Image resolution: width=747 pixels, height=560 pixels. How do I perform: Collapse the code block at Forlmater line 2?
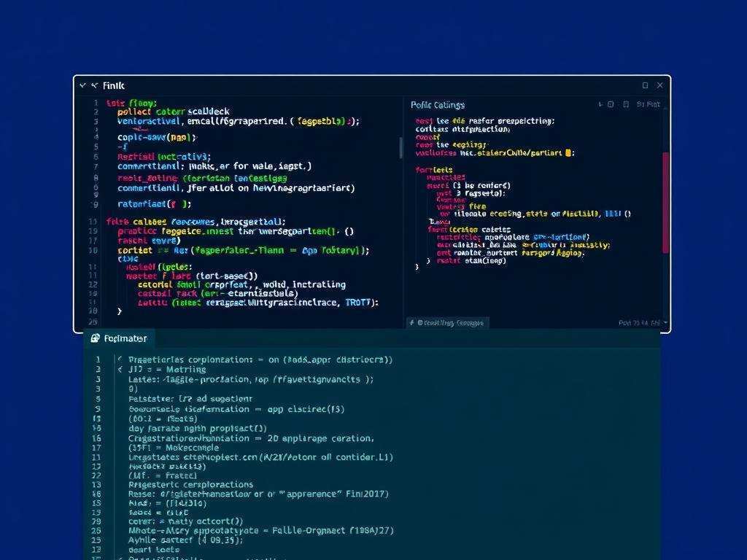[120, 370]
